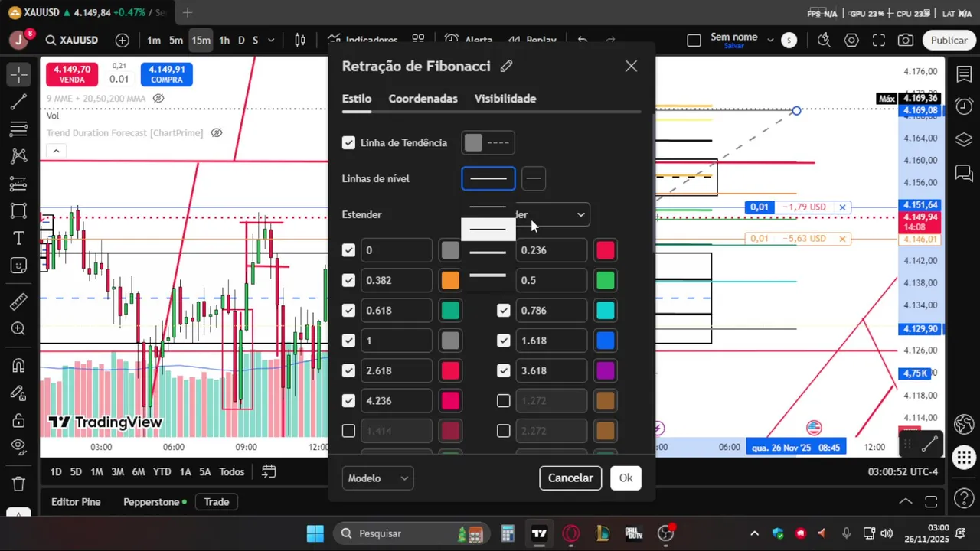Click the Publicar button
Viewport: 980px width, 551px height.
949,40
